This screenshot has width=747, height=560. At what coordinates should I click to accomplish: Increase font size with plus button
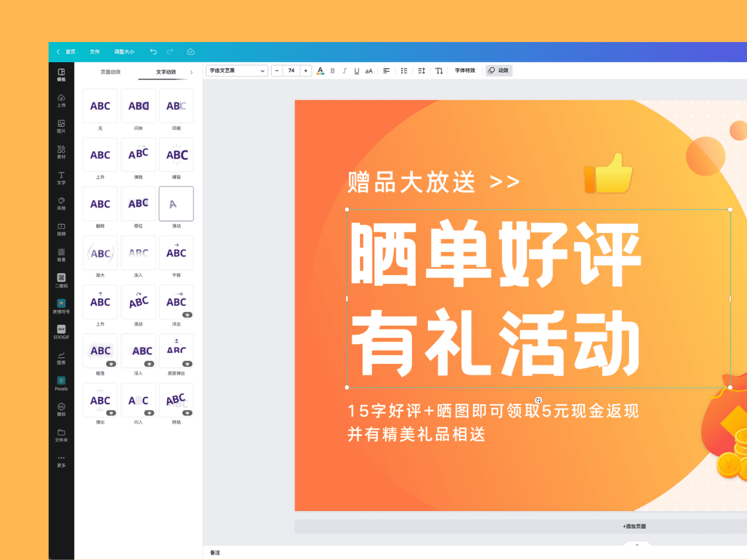click(305, 71)
